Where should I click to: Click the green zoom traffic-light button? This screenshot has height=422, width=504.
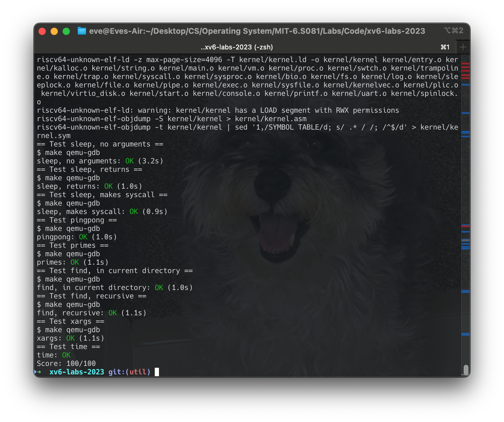66,30
